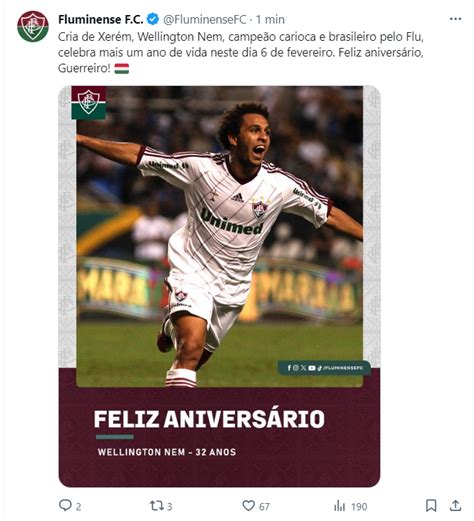Open the birthday image of Wellington Nem
The width and height of the screenshot is (474, 521).
(219, 286)
